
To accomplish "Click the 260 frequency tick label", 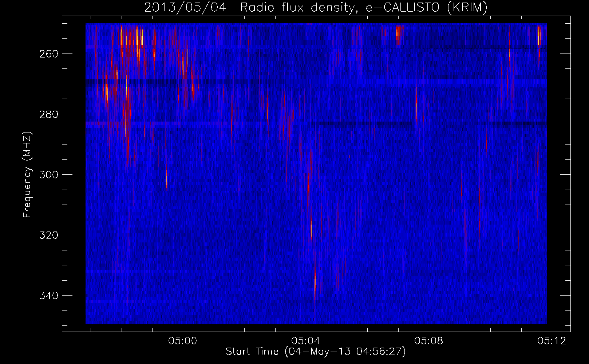I will click(48, 54).
